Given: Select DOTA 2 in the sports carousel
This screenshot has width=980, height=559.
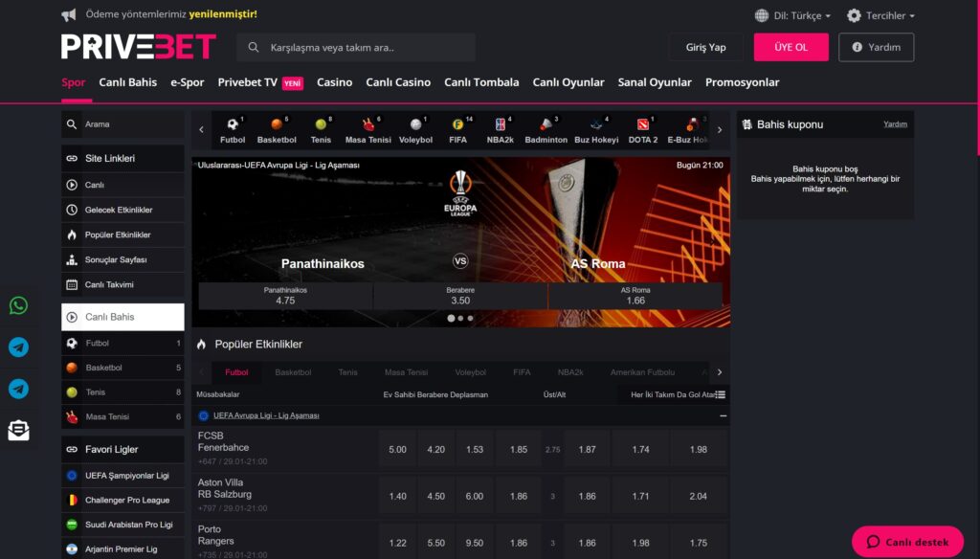Looking at the screenshot, I should (643, 130).
